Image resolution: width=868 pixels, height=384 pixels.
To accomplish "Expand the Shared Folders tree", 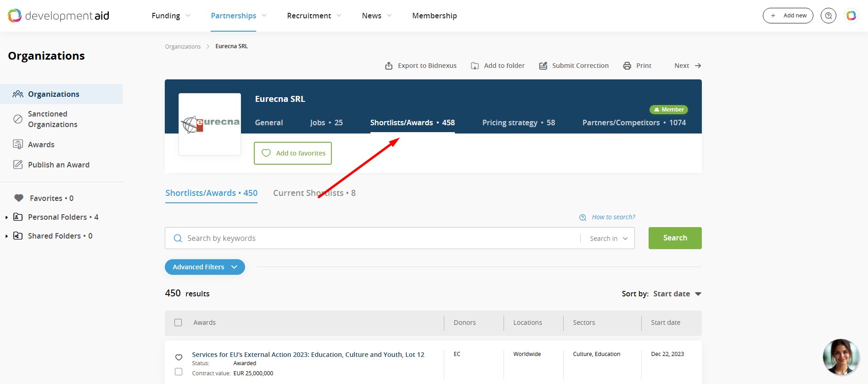I will [x=6, y=236].
